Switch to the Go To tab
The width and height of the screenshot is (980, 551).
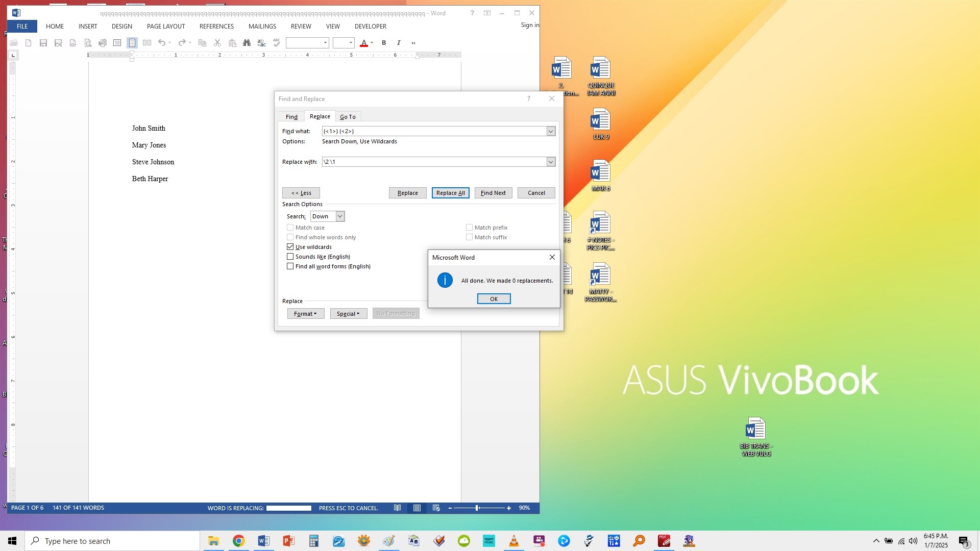point(348,117)
